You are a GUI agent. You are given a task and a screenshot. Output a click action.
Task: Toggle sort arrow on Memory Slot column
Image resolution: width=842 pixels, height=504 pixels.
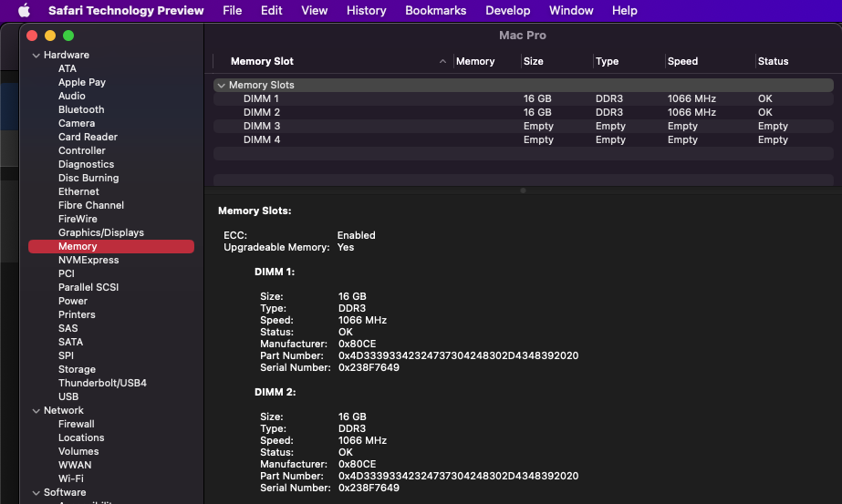click(x=443, y=62)
